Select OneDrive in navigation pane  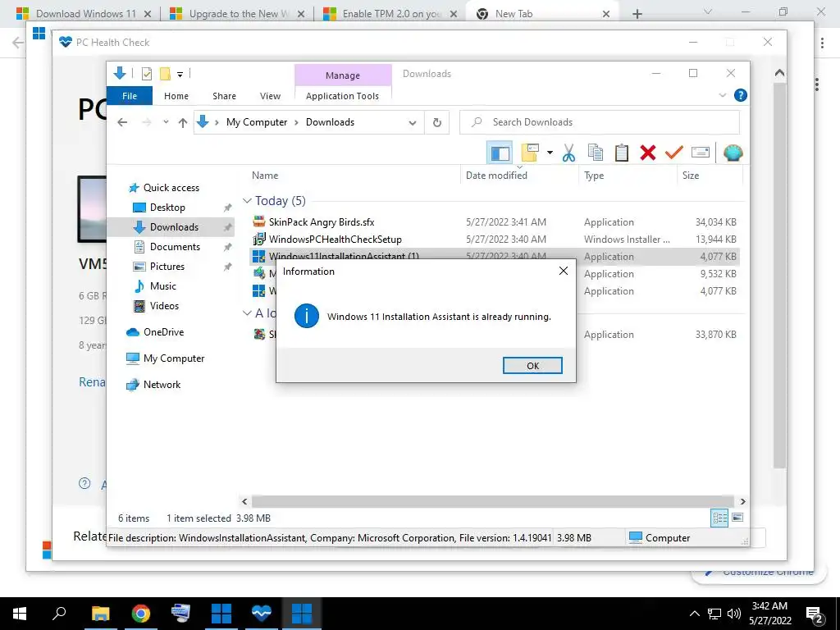pos(163,332)
